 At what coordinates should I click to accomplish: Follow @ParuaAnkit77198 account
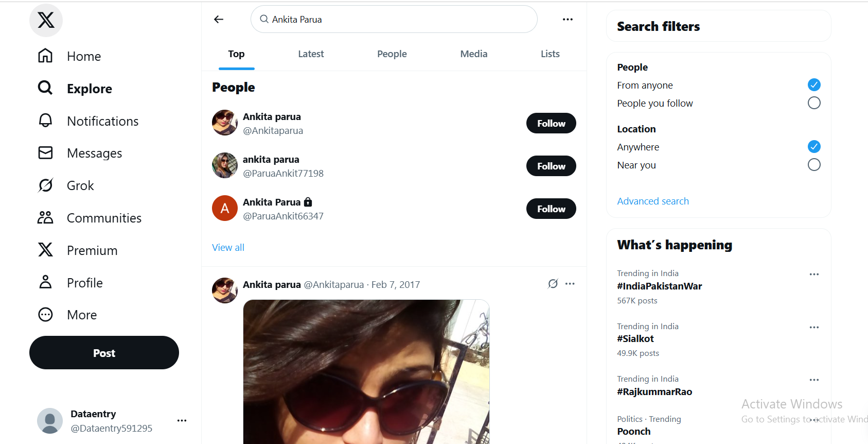tap(551, 166)
